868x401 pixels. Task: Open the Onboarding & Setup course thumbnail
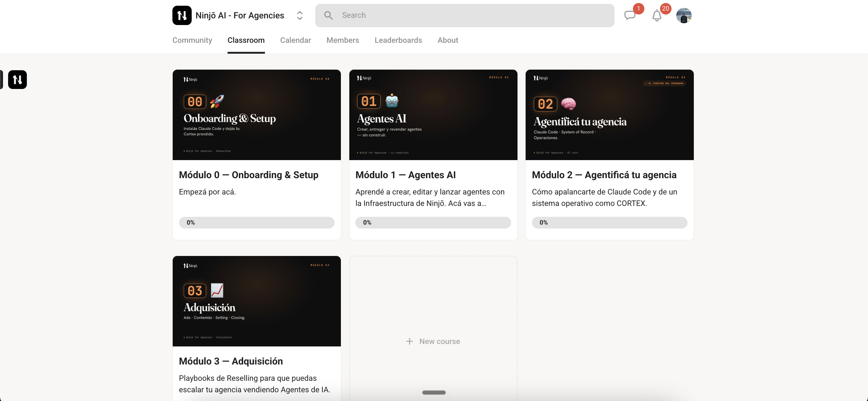[257, 115]
